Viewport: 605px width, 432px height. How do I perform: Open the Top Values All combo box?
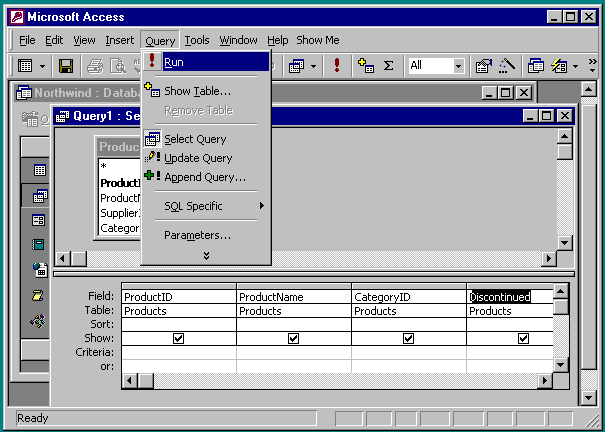(458, 66)
